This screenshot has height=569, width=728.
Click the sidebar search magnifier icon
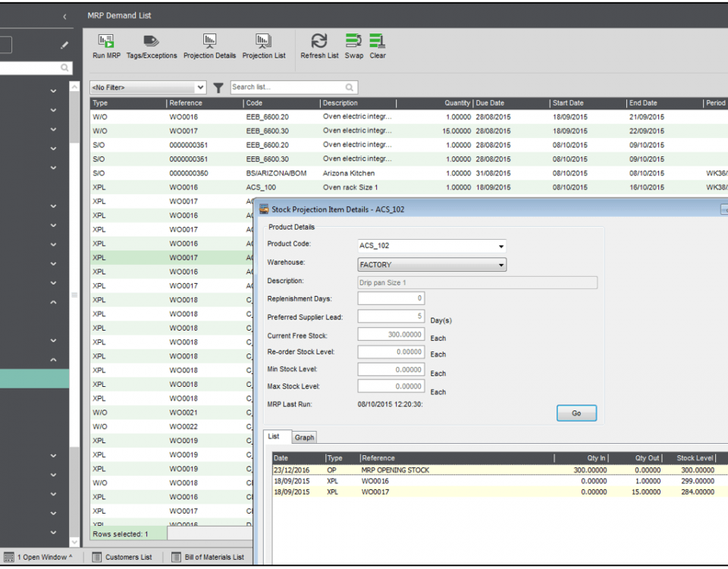click(64, 68)
